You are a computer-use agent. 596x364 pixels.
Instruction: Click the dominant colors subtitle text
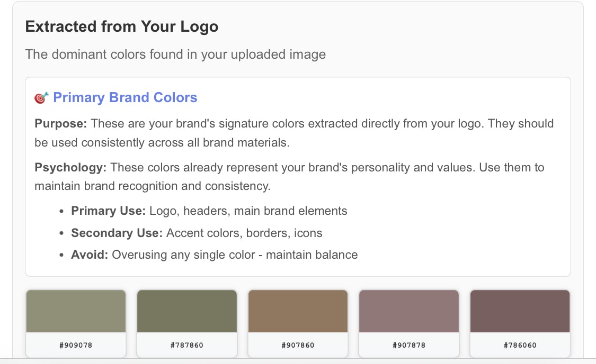(x=175, y=54)
